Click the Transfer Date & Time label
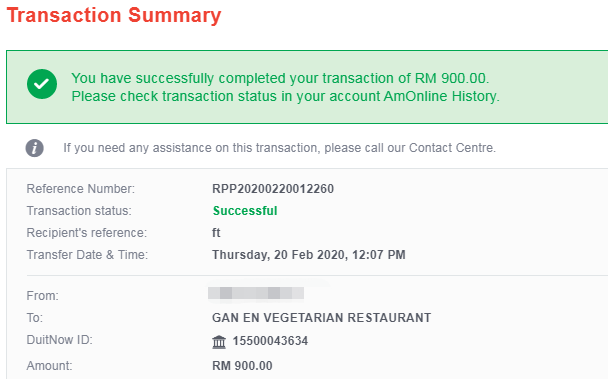Image resolution: width=608 pixels, height=379 pixels. click(87, 255)
